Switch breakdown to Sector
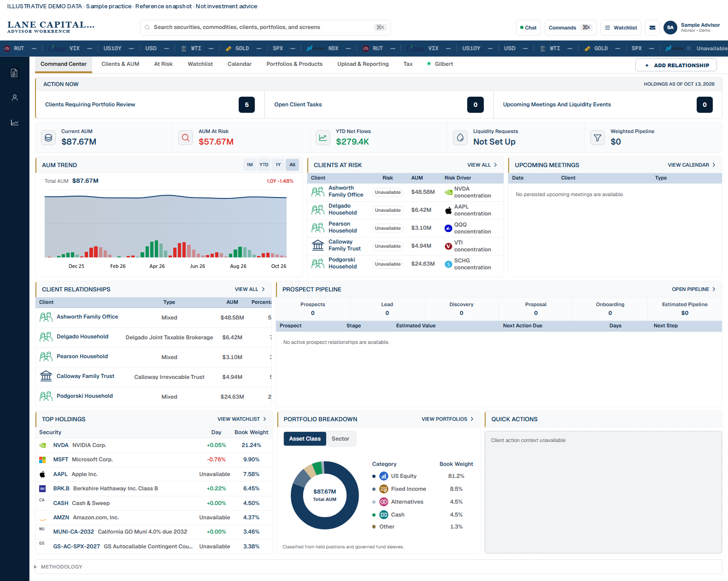 tap(341, 439)
